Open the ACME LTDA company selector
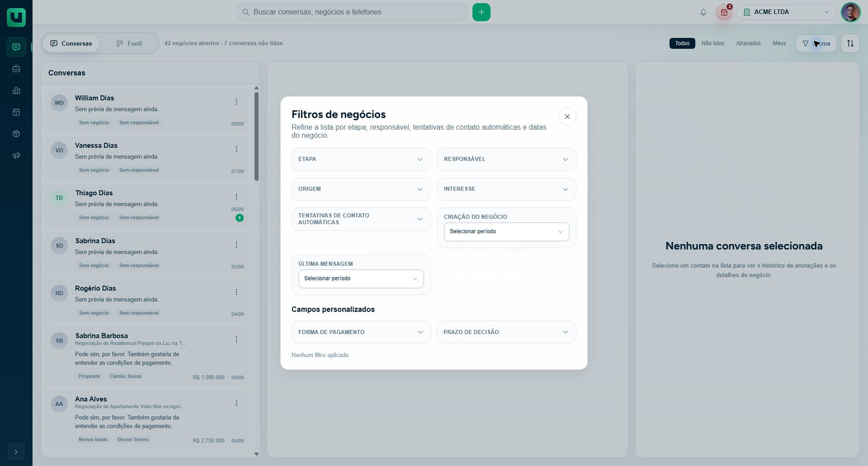 [x=787, y=12]
